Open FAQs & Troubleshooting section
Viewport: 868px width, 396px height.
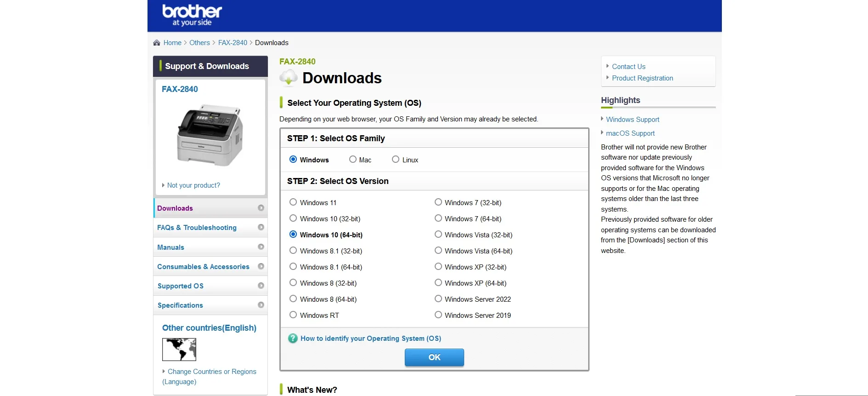[197, 228]
